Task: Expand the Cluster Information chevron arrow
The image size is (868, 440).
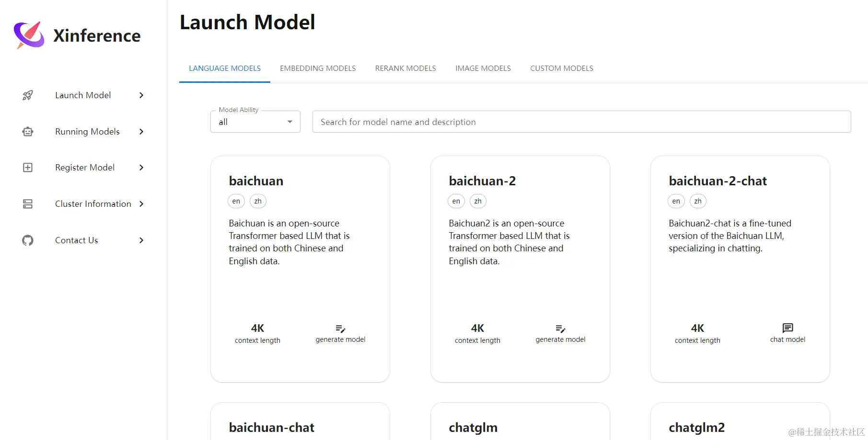Action: point(141,204)
